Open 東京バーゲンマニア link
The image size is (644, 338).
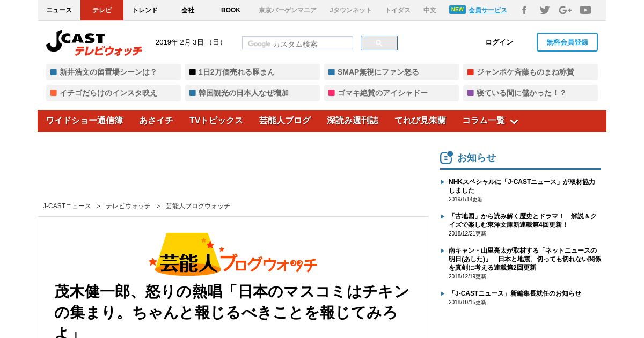click(x=288, y=10)
